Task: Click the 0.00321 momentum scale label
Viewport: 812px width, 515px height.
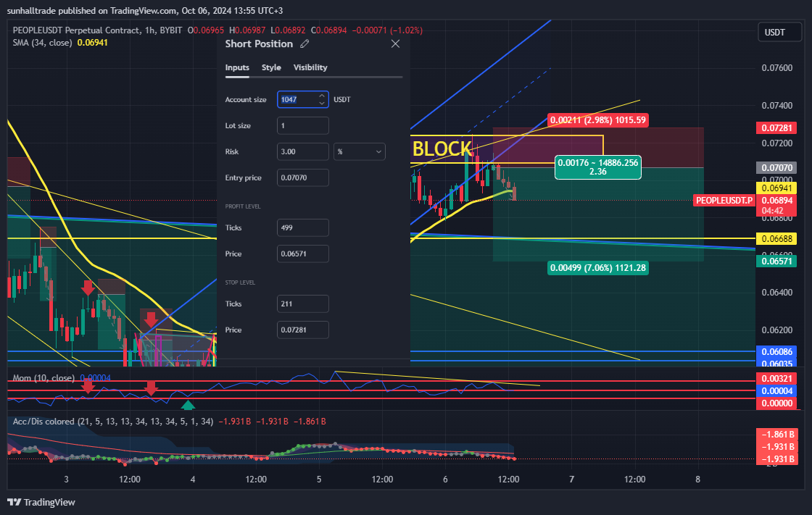Action: 776,378
